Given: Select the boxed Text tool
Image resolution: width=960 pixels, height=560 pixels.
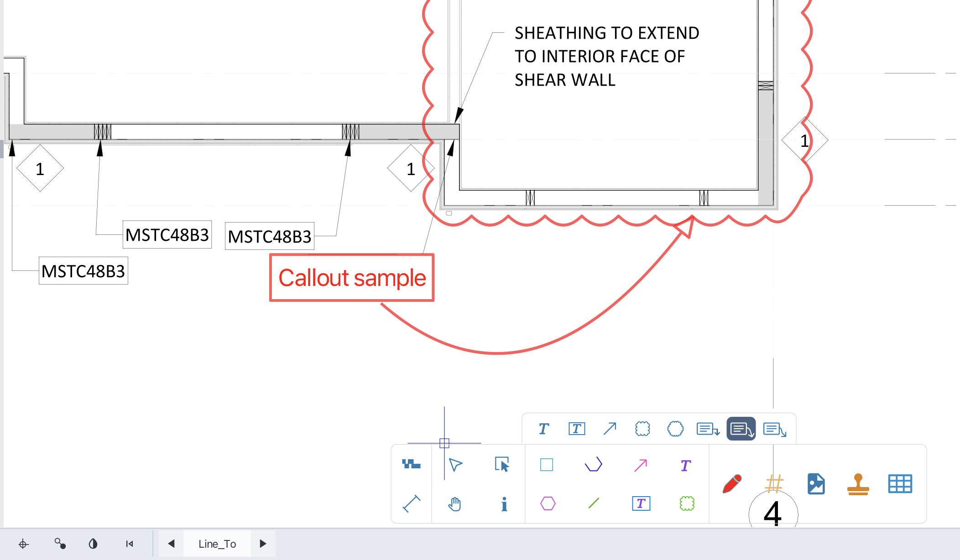Looking at the screenshot, I should (576, 429).
